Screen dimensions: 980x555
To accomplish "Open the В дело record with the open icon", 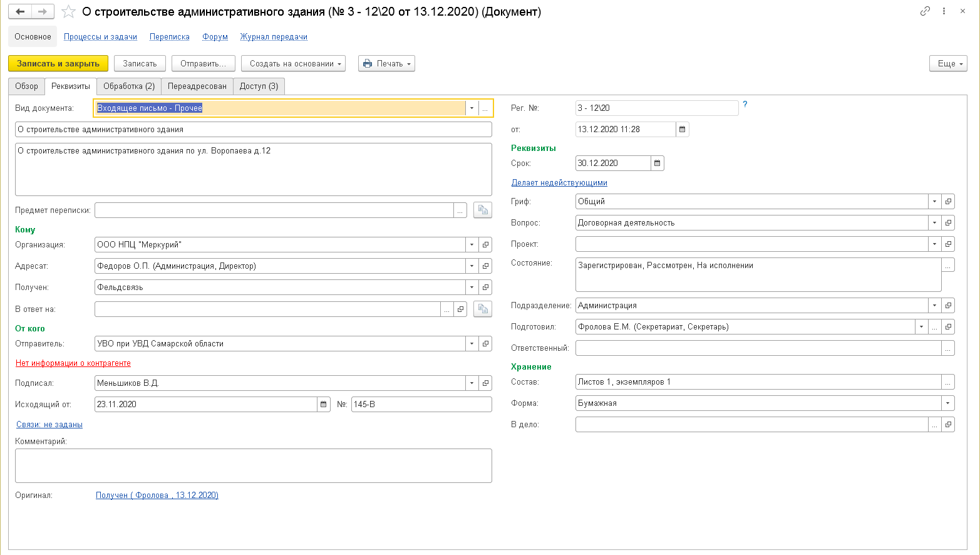I will 948,425.
